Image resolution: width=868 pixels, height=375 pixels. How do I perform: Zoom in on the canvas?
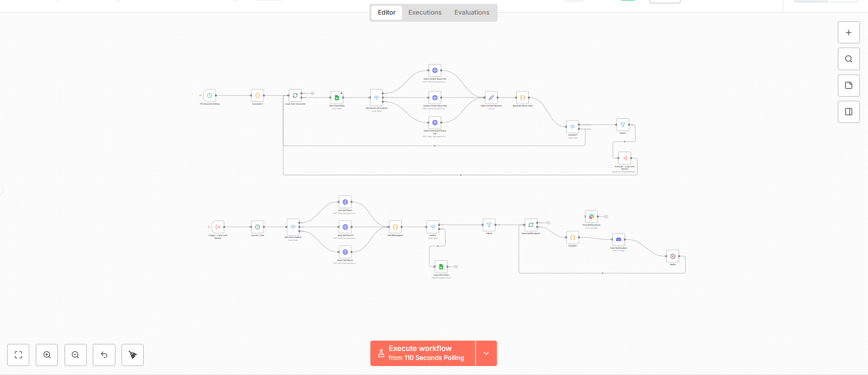pos(47,355)
